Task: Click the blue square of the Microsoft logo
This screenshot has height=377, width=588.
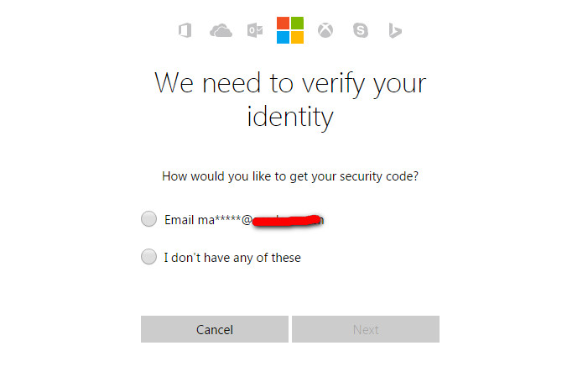Action: pyautogui.click(x=284, y=37)
